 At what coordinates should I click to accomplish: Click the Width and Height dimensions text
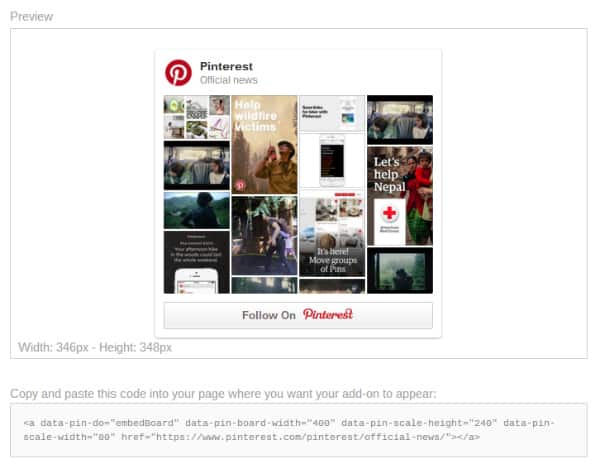coord(95,347)
